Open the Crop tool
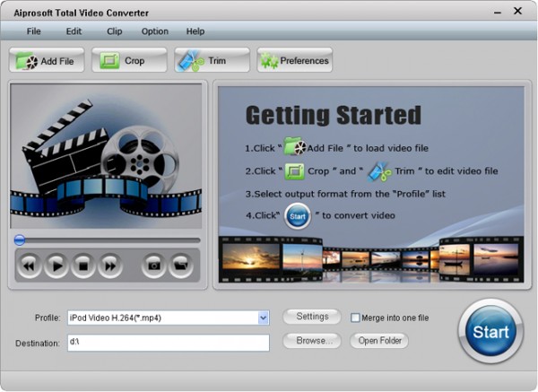The width and height of the screenshot is (538, 392). click(129, 61)
